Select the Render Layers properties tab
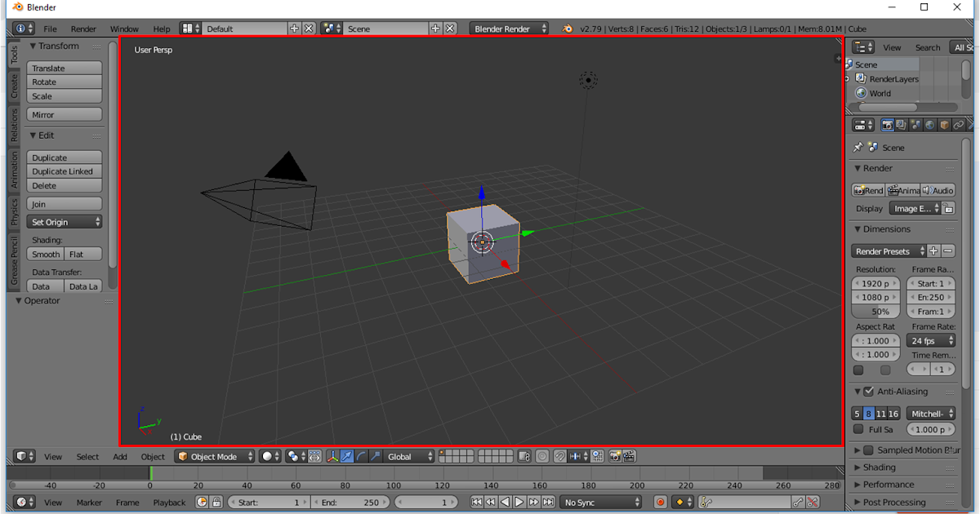The height and width of the screenshot is (514, 980). 901,124
